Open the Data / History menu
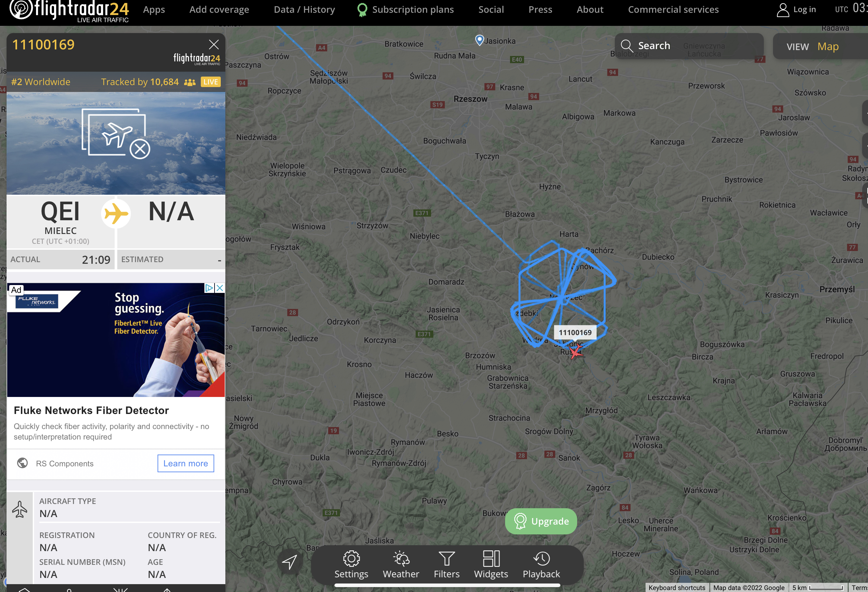 pyautogui.click(x=304, y=10)
